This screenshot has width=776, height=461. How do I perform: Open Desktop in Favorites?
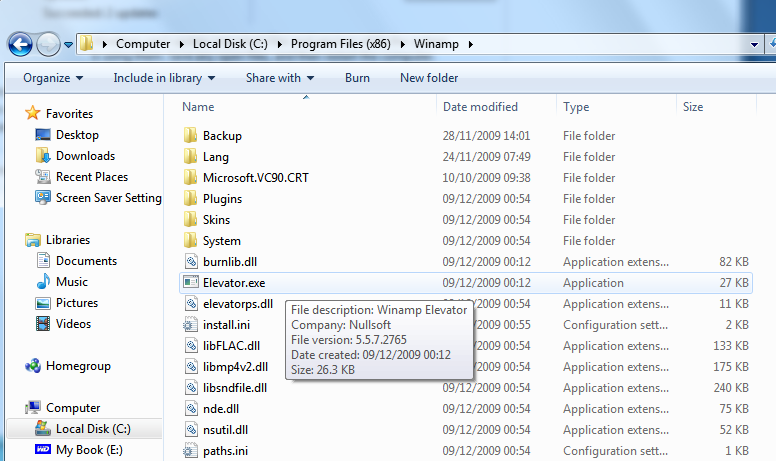tap(77, 135)
